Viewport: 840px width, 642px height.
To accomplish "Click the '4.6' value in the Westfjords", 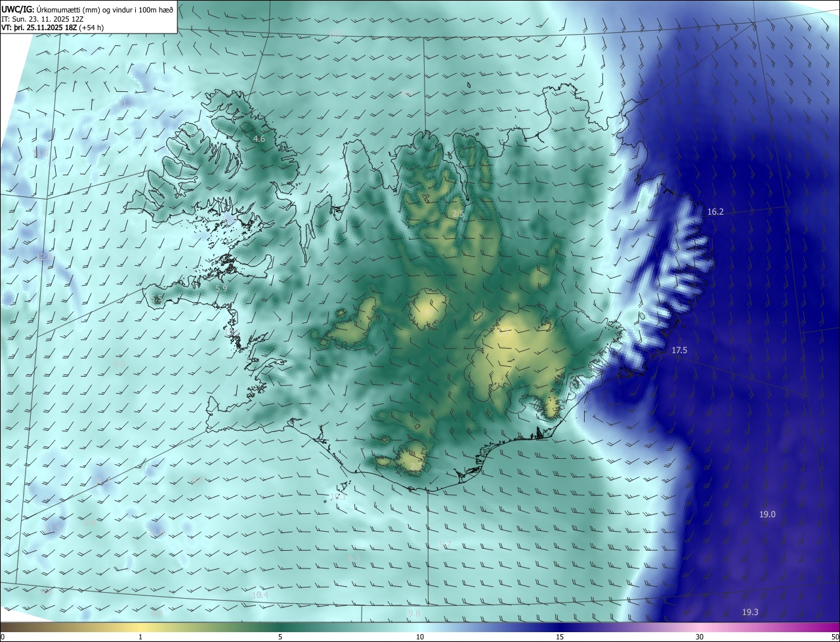I will [259, 139].
